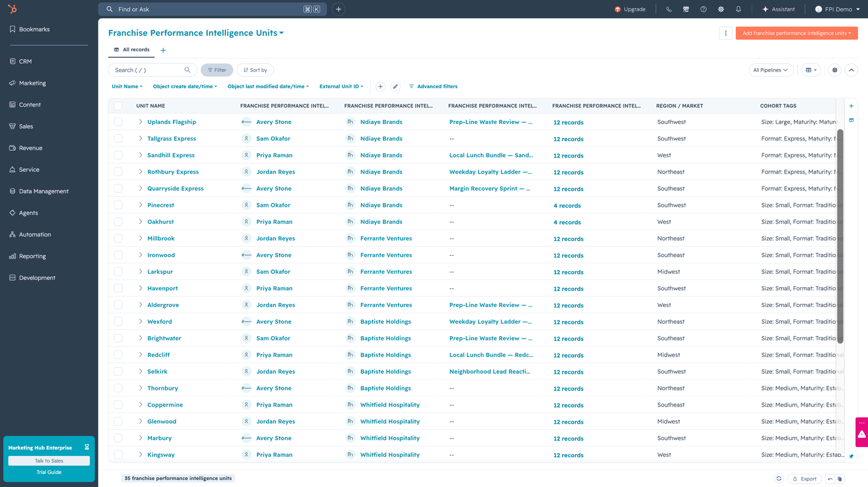Click the Reporting chart icon in the sidebar
Viewport: 868px width, 487px height.
click(13, 256)
